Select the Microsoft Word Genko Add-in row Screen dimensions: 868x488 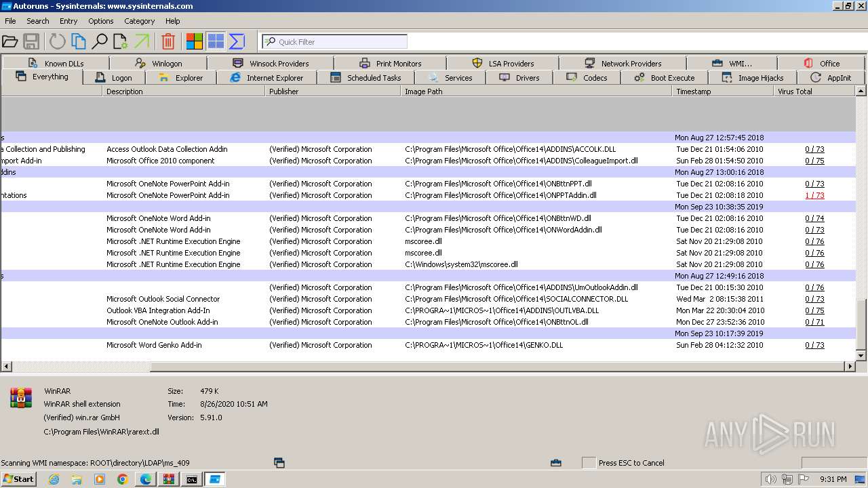click(x=429, y=345)
